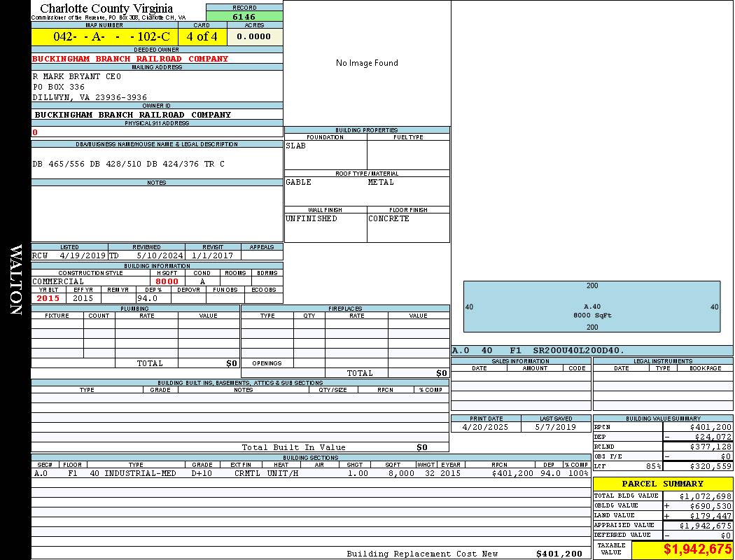This screenshot has height=560, width=735.
Task: Click the red year built value 2015
Action: coord(48,298)
